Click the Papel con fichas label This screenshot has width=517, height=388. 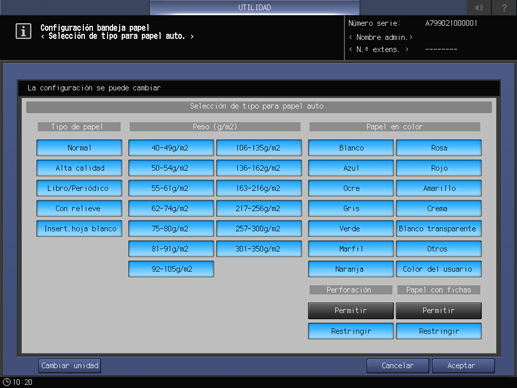pos(439,290)
